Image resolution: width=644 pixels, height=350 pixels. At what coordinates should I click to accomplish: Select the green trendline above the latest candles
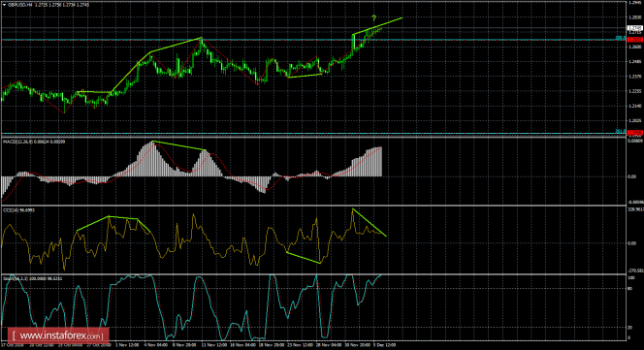[x=377, y=26]
